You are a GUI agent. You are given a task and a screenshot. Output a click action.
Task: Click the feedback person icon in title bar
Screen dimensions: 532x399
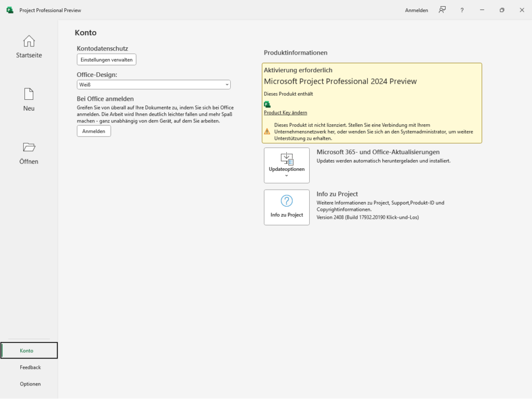442,10
